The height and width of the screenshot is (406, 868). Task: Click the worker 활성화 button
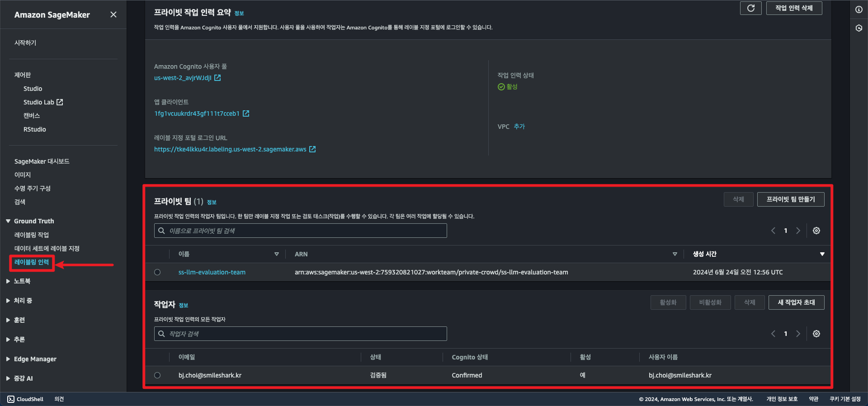coord(668,302)
